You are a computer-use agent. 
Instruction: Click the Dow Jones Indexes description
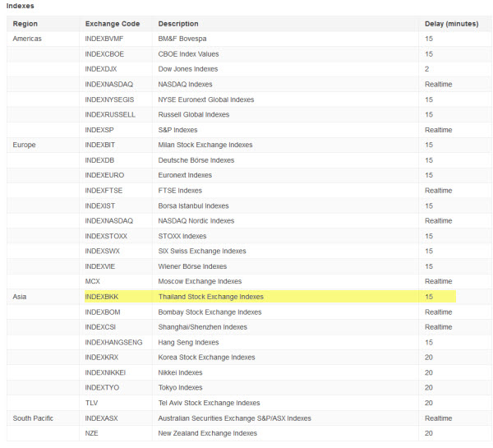(187, 69)
